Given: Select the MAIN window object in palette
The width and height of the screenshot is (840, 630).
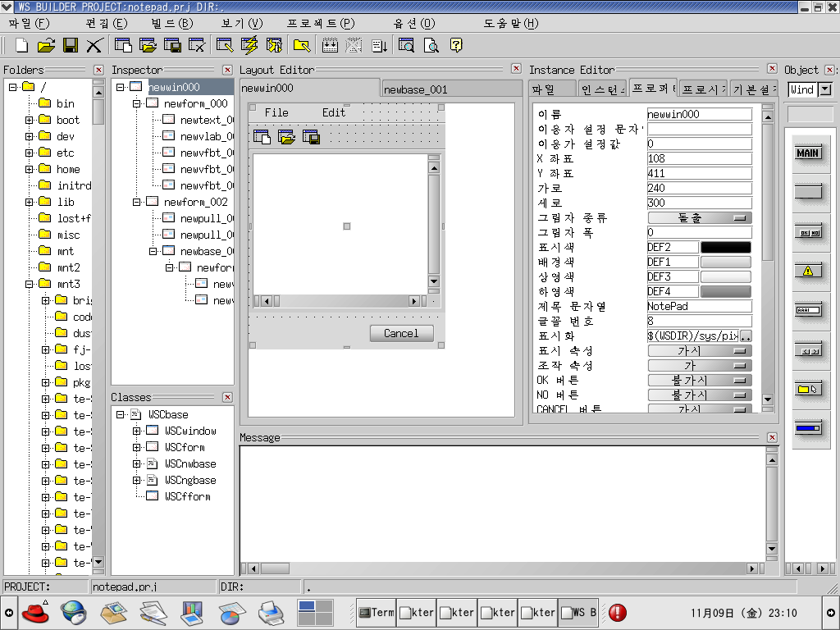Looking at the screenshot, I should 808,153.
